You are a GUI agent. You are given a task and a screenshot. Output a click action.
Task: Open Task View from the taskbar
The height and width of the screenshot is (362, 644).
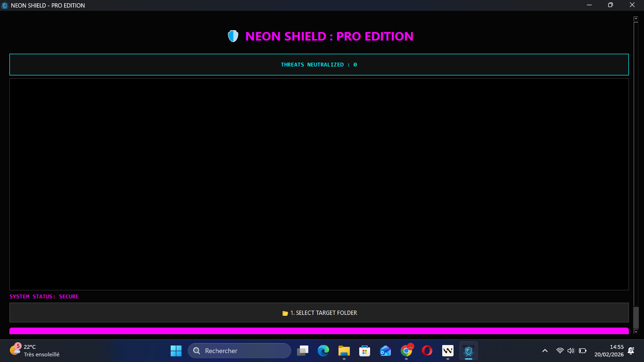(303, 351)
